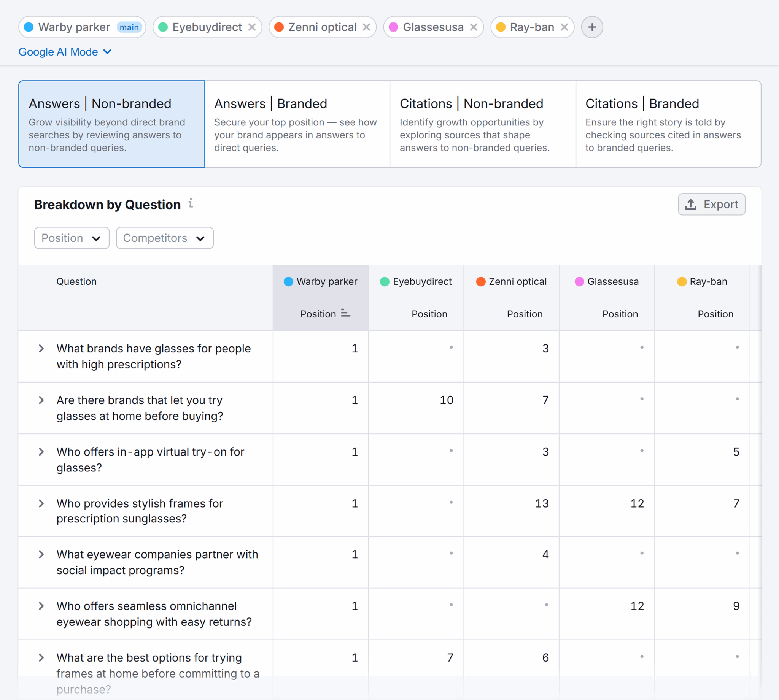Click Zenni optical position 4 cell
This screenshot has height=700, width=779.
coord(545,554)
